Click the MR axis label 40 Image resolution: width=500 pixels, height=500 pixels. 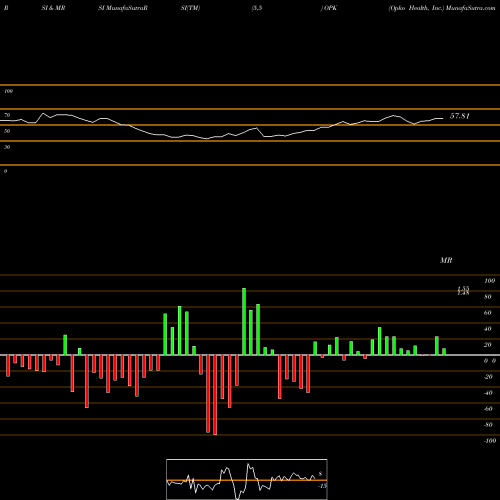[488, 329]
